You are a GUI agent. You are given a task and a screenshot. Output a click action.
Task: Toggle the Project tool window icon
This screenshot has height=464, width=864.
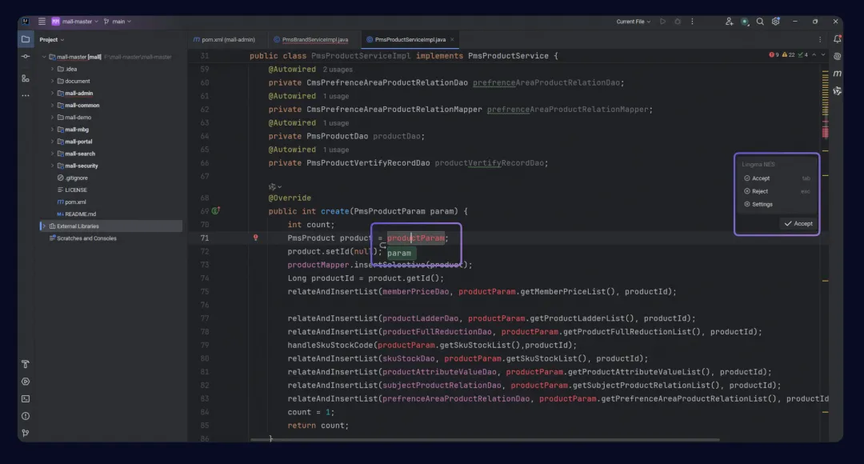[x=25, y=39]
